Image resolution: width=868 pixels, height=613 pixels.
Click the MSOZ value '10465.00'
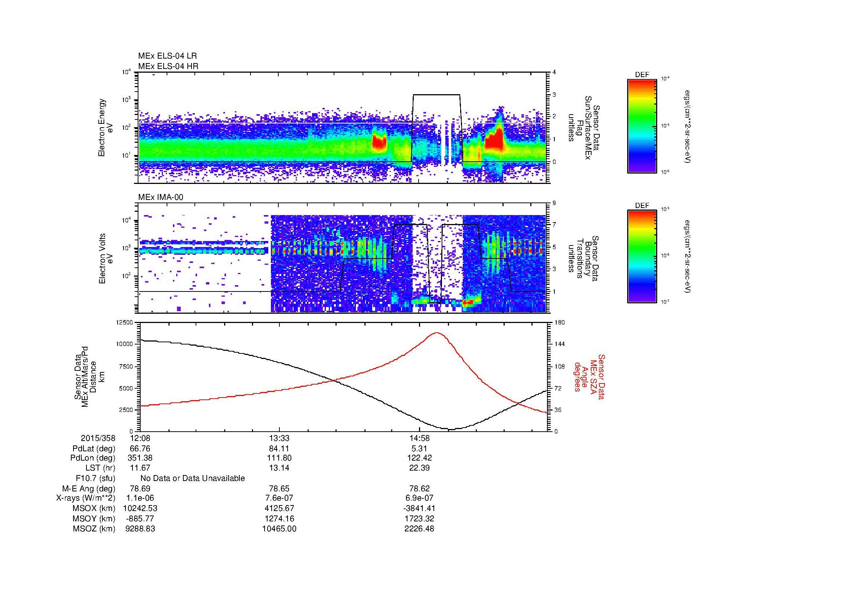pos(279,529)
